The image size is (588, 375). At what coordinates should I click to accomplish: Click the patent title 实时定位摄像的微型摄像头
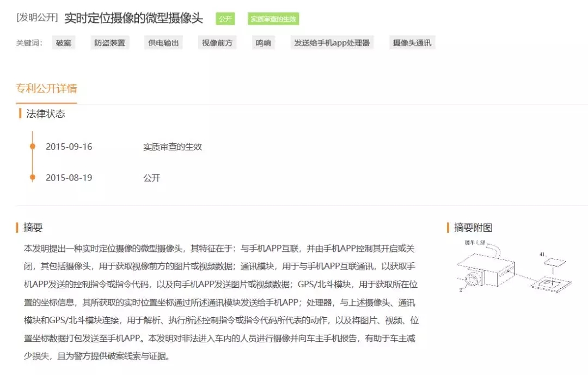click(133, 18)
